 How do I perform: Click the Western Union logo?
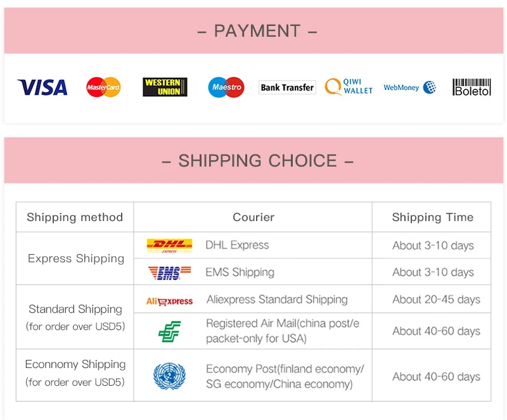coord(165,87)
